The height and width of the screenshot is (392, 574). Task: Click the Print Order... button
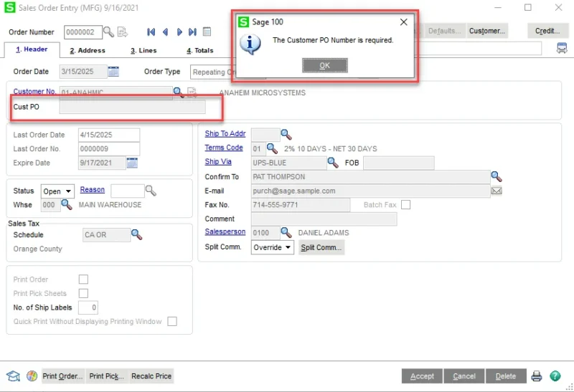point(62,376)
